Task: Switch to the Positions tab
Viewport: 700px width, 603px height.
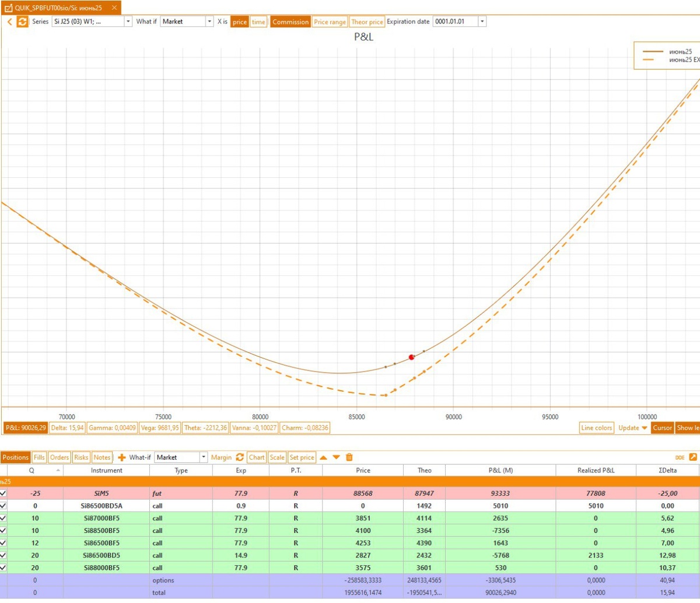Action: pyautogui.click(x=15, y=457)
